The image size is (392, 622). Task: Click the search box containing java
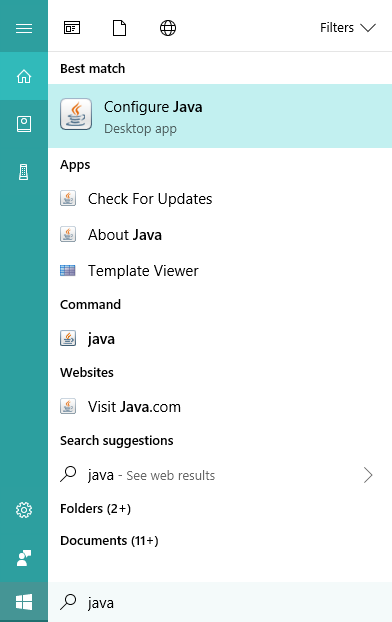pyautogui.click(x=220, y=602)
